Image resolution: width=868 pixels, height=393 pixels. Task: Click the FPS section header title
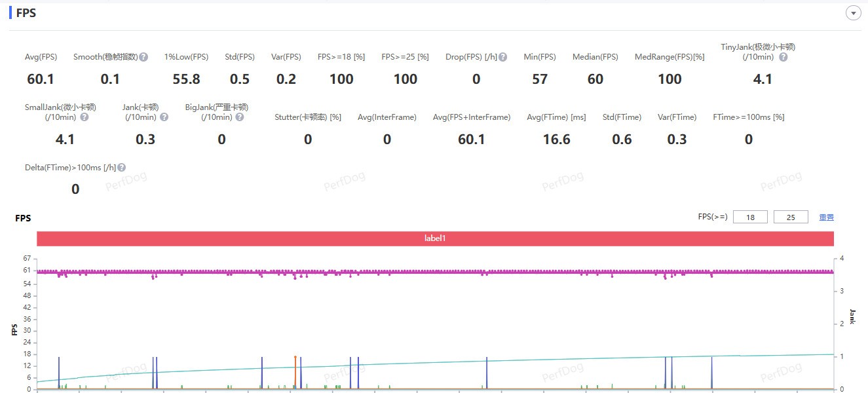pyautogui.click(x=26, y=13)
